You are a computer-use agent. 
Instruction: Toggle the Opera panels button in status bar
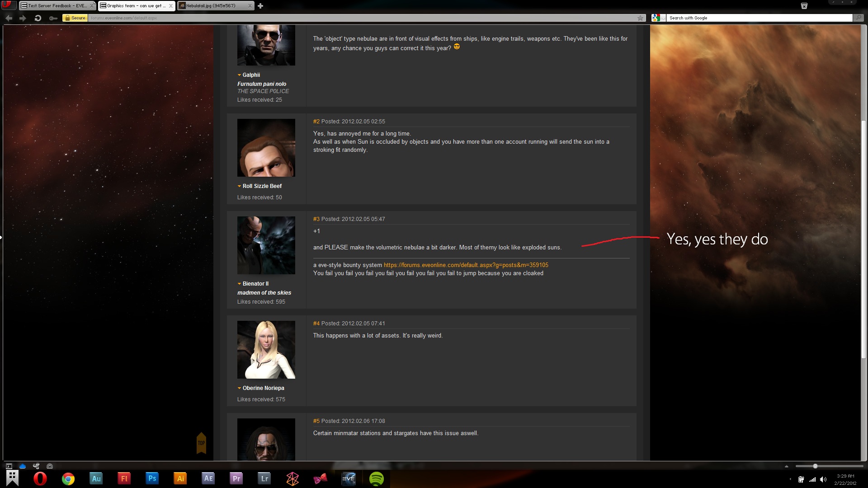pos(9,466)
